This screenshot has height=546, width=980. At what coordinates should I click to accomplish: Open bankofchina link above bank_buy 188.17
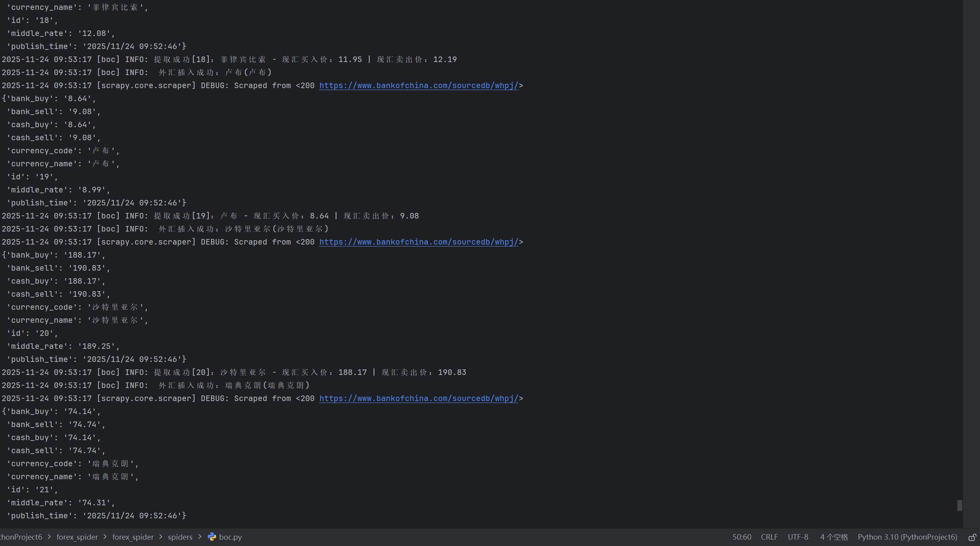(x=418, y=242)
